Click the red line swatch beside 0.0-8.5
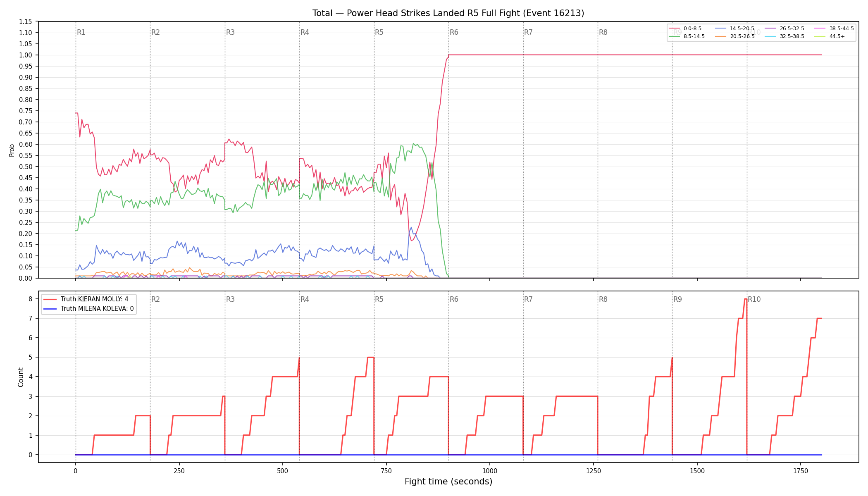The image size is (868, 496). click(x=675, y=29)
